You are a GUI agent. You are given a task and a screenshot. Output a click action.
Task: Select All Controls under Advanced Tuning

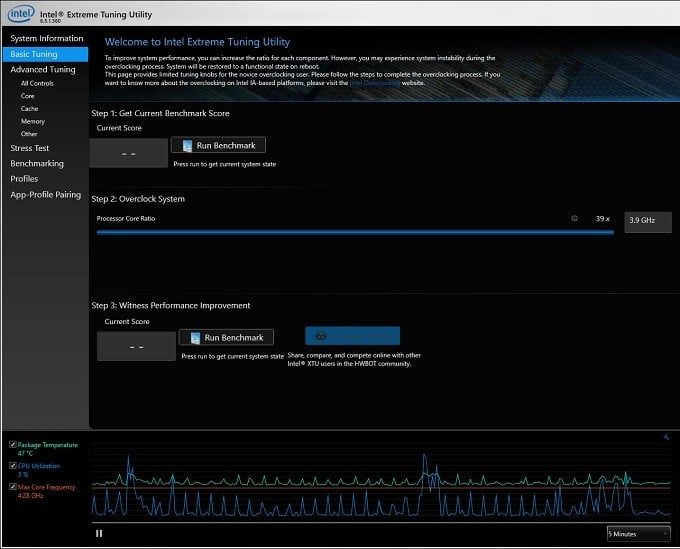click(37, 83)
